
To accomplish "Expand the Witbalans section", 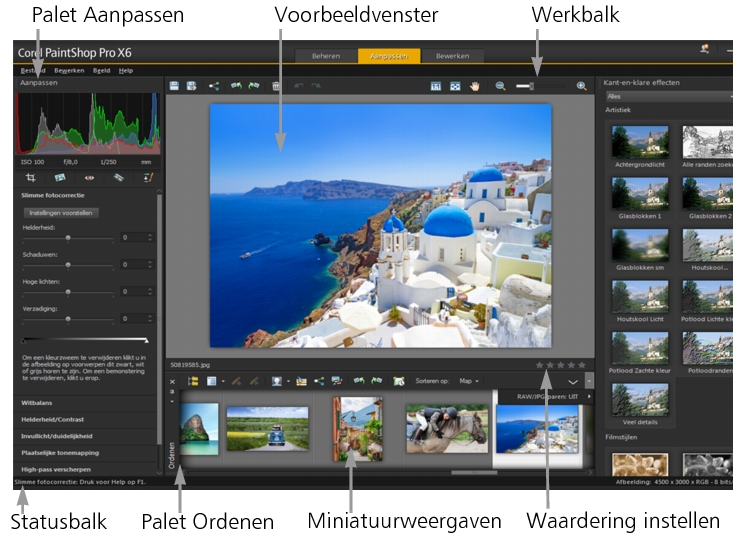I will [x=37, y=401].
